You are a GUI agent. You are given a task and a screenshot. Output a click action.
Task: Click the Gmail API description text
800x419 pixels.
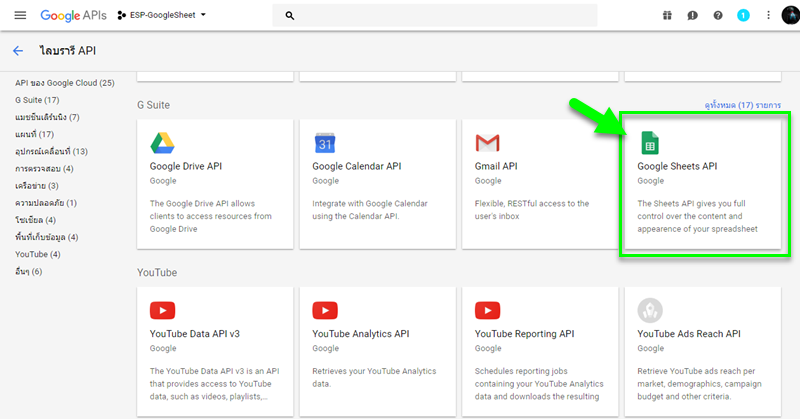point(532,210)
